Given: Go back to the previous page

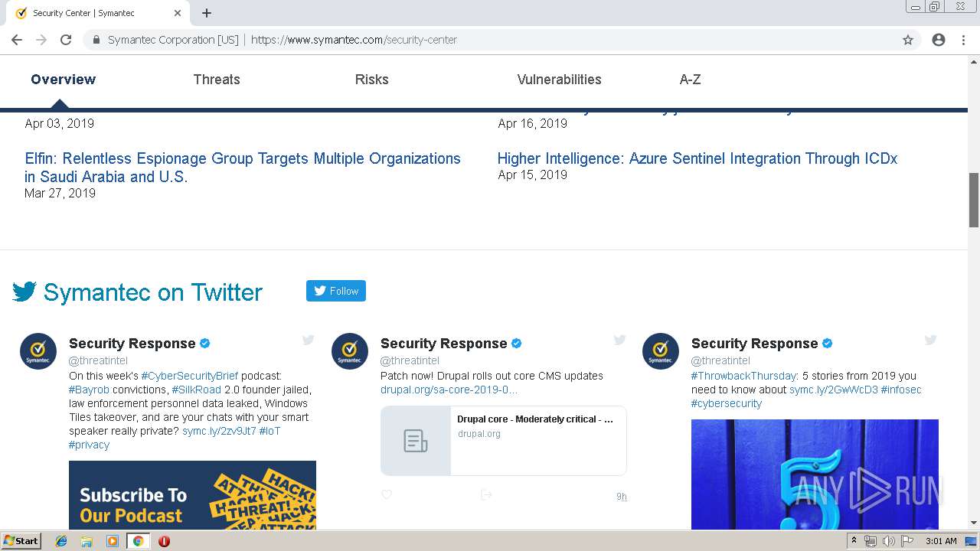Looking at the screenshot, I should tap(16, 40).
